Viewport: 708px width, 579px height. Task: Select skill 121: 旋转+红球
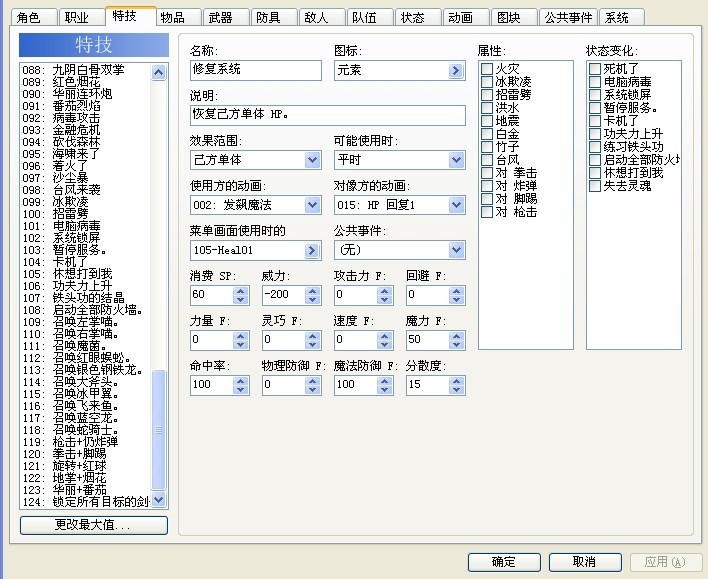click(x=85, y=466)
